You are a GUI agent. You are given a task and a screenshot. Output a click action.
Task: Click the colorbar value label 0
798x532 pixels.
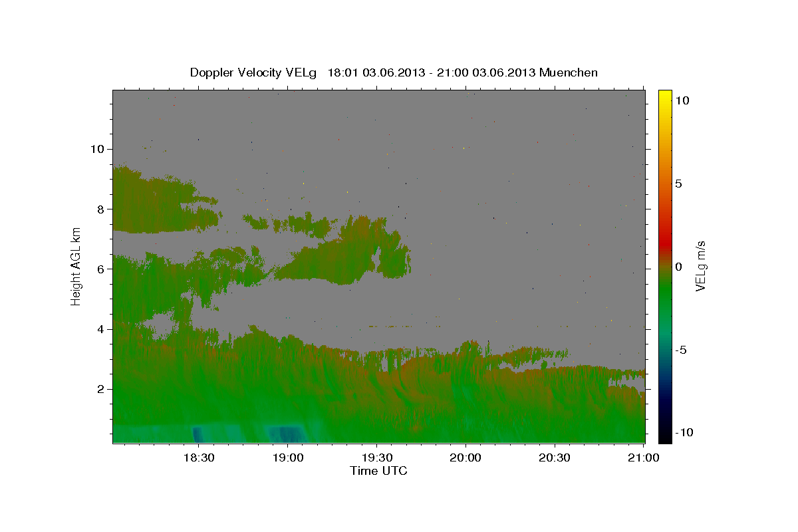click(678, 267)
